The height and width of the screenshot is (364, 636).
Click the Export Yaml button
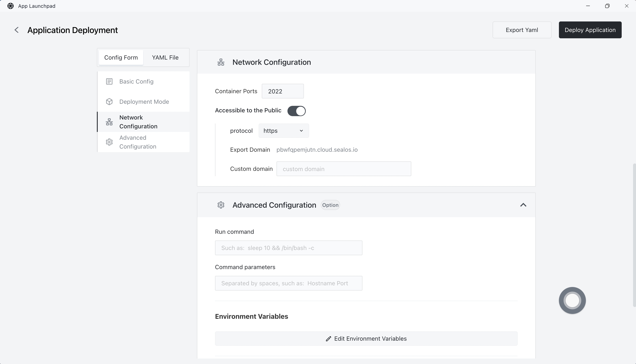[522, 30]
